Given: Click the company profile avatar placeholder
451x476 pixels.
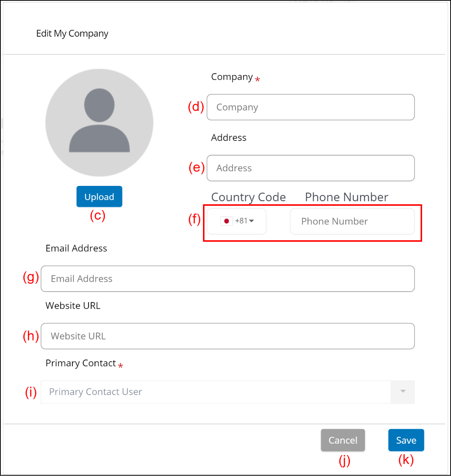Looking at the screenshot, I should [99, 123].
